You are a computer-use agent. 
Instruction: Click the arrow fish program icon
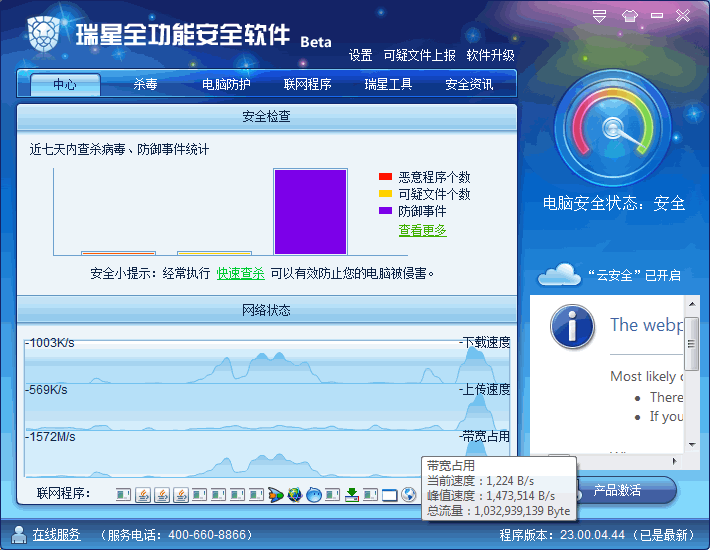[275, 495]
